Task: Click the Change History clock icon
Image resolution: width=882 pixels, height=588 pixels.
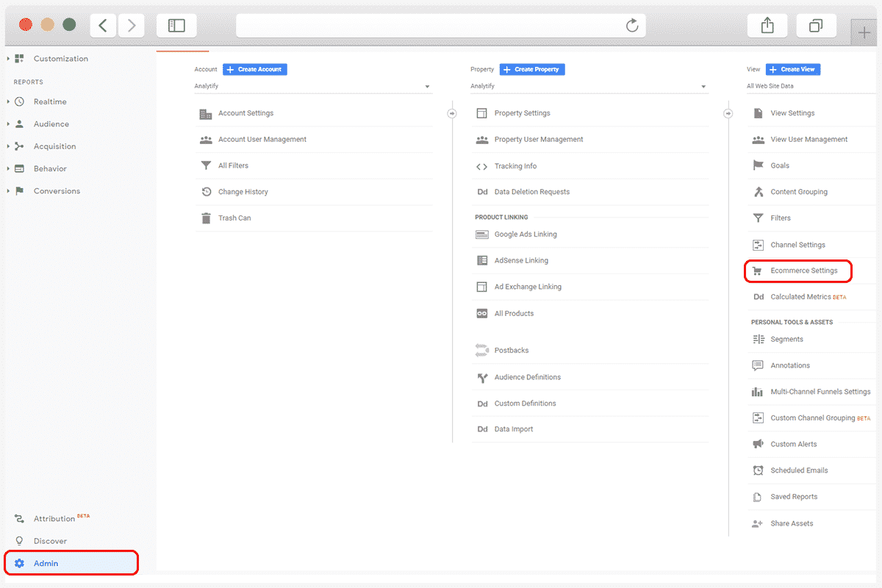Action: tap(206, 192)
